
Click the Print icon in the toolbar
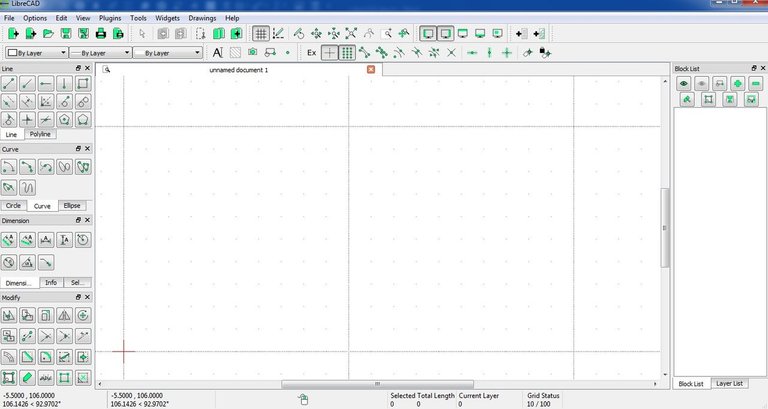(x=101, y=33)
